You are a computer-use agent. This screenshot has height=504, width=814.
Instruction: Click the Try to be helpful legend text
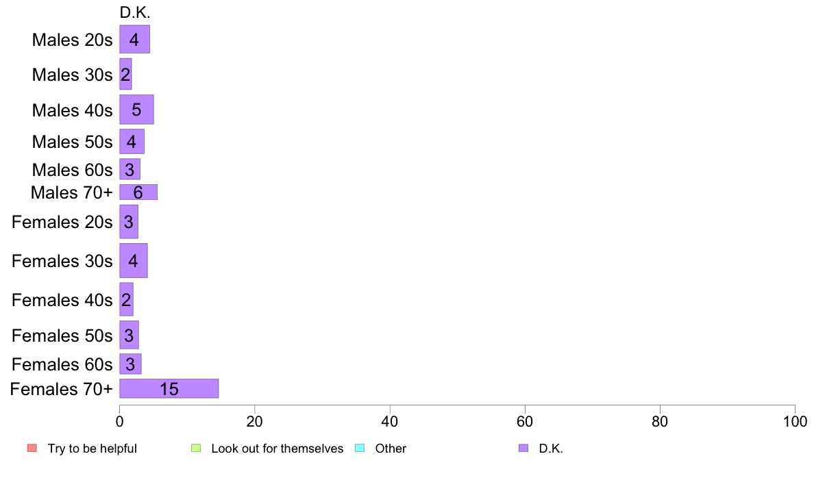click(x=92, y=449)
